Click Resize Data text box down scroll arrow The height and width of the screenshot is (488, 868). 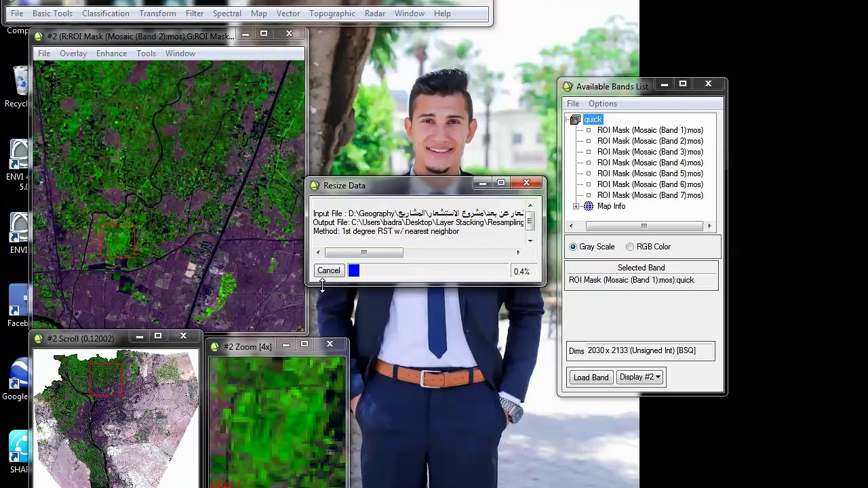click(530, 241)
